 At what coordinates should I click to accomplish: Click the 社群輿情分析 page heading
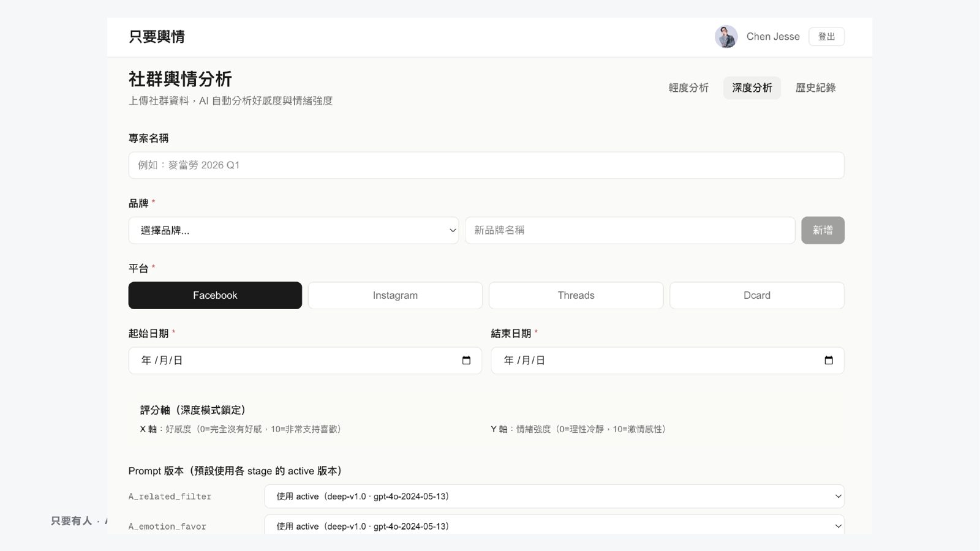pyautogui.click(x=180, y=79)
